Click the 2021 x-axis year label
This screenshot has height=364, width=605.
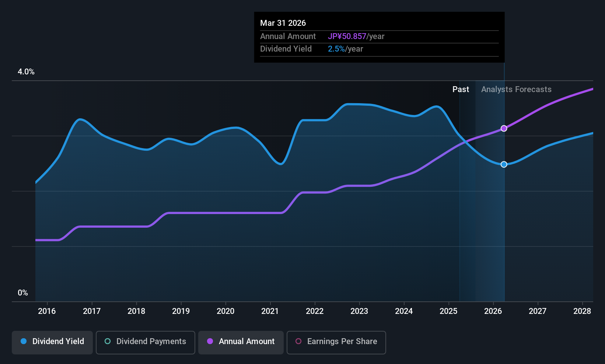270,311
